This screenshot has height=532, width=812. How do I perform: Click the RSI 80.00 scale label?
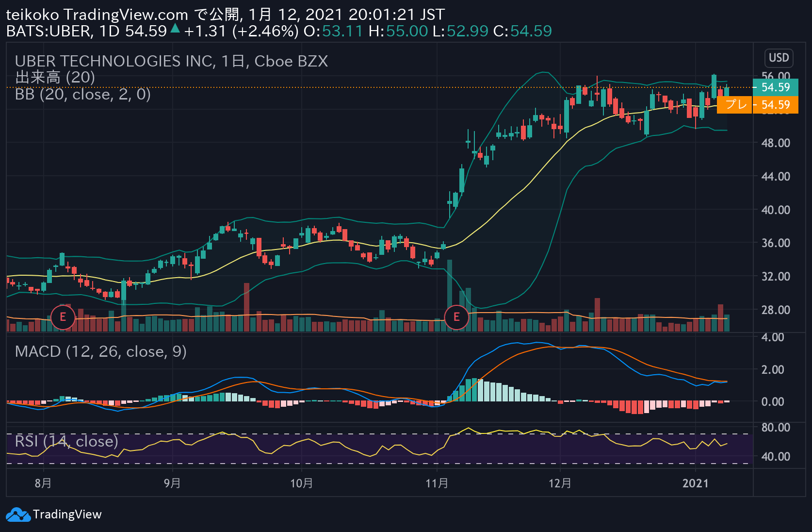tap(776, 428)
